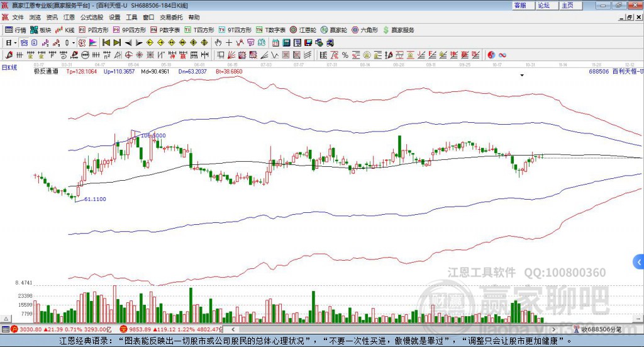Open the calculator tool
The image size is (644, 347).
click(286, 43)
